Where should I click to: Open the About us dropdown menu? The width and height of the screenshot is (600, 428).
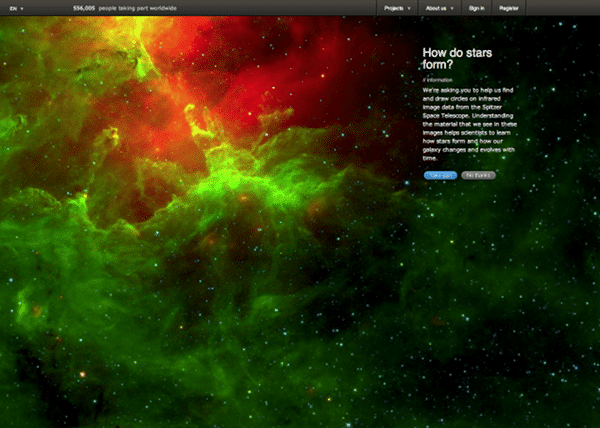pyautogui.click(x=438, y=7)
